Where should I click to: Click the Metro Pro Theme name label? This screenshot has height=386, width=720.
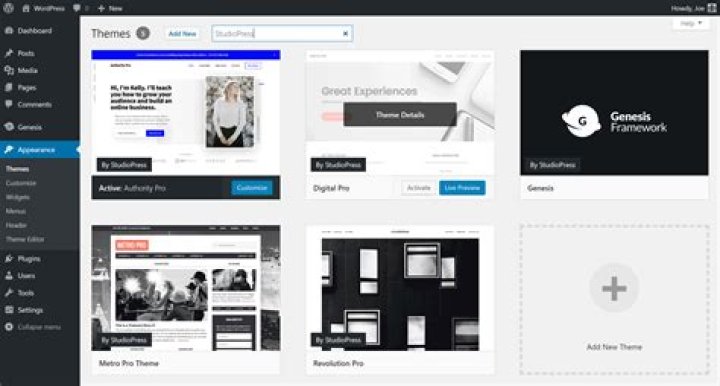[129, 363]
